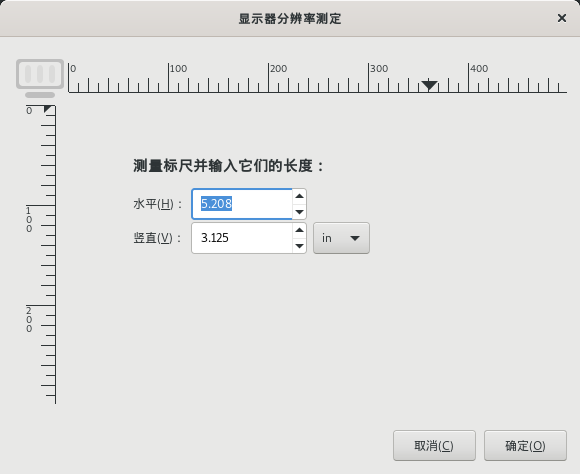This screenshot has height=474, width=580.
Task: Click the 100 mark on vertical ruler
Action: pyautogui.click(x=29, y=219)
